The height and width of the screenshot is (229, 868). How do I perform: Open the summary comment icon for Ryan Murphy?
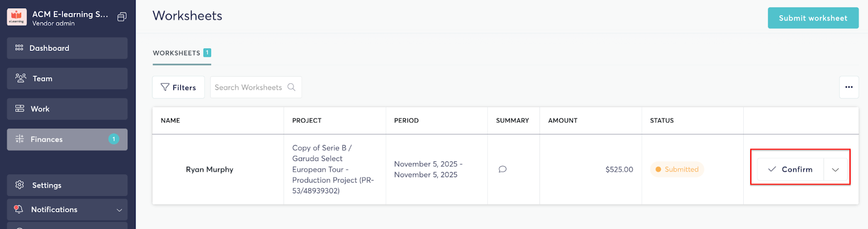tap(502, 169)
